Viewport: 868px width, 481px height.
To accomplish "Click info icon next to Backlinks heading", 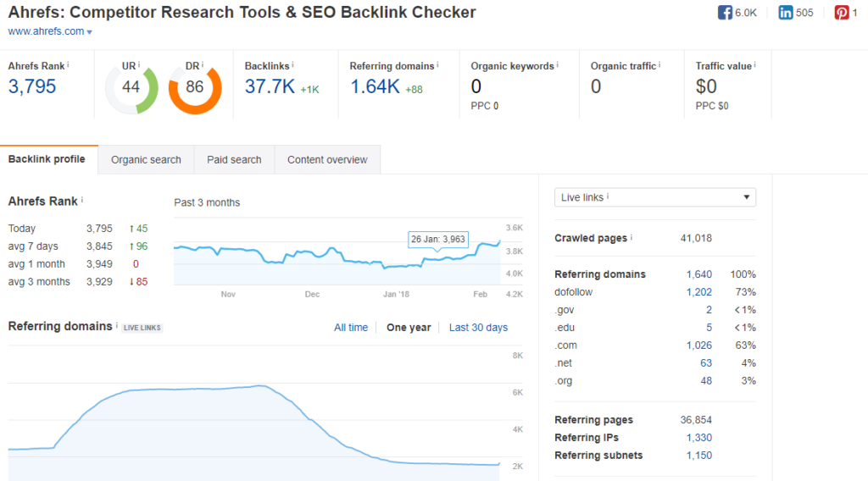I will [292, 64].
